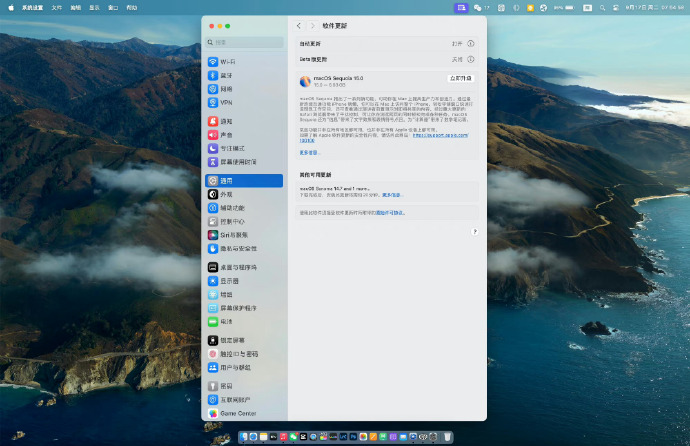This screenshot has height=446, width=690.
Task: Open Wi-Fi settings in sidebar
Action: 244,62
